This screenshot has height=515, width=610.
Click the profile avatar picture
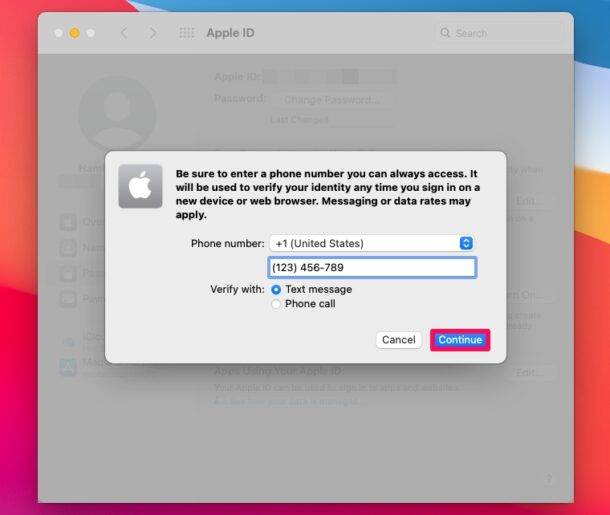coord(117,114)
